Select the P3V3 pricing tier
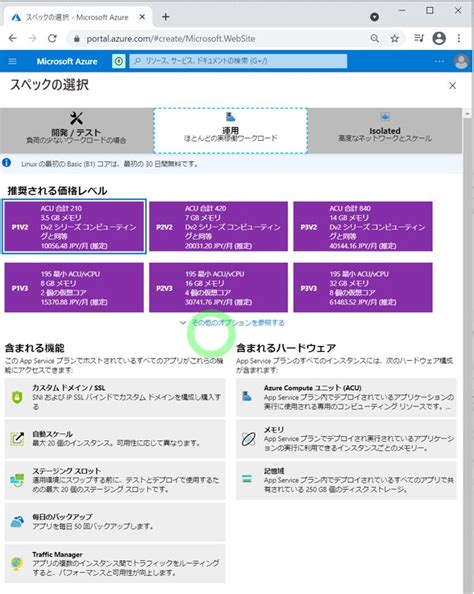This screenshot has height=594, width=474. coord(363,288)
